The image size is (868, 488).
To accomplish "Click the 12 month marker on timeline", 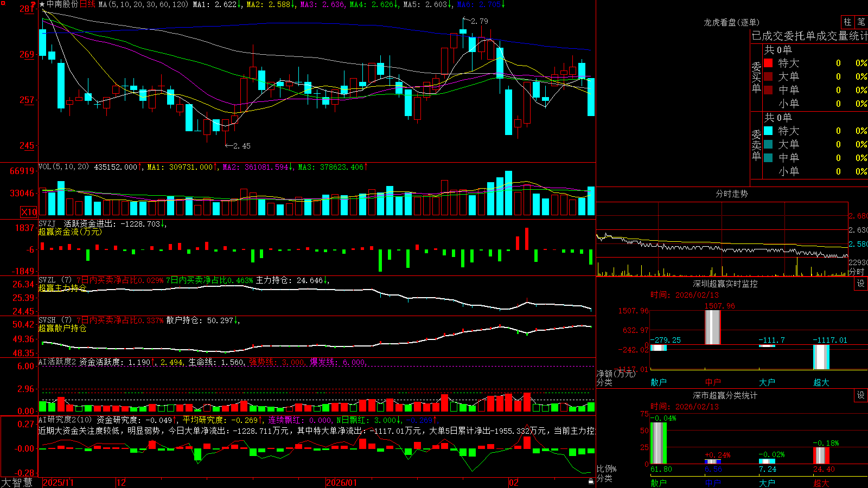I will 122,483.
